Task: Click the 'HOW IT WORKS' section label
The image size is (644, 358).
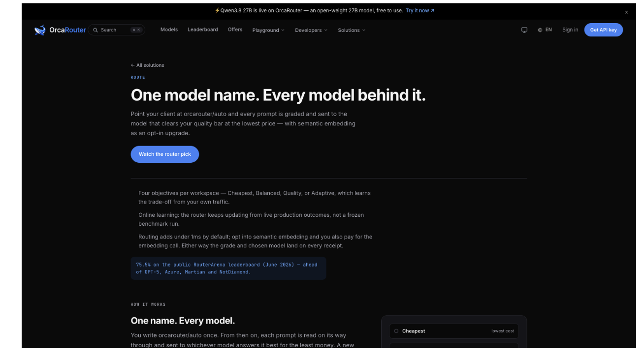Action: (148, 304)
